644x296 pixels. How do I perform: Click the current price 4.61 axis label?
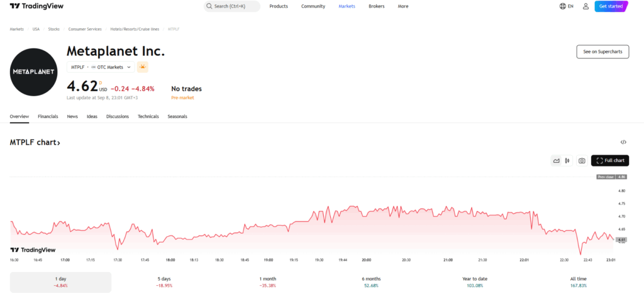pos(621,240)
